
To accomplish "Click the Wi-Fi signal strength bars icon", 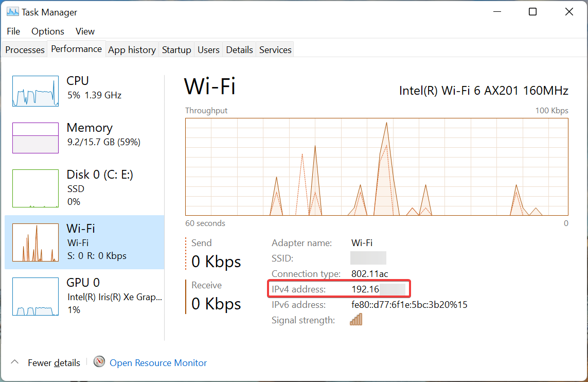I will [356, 320].
